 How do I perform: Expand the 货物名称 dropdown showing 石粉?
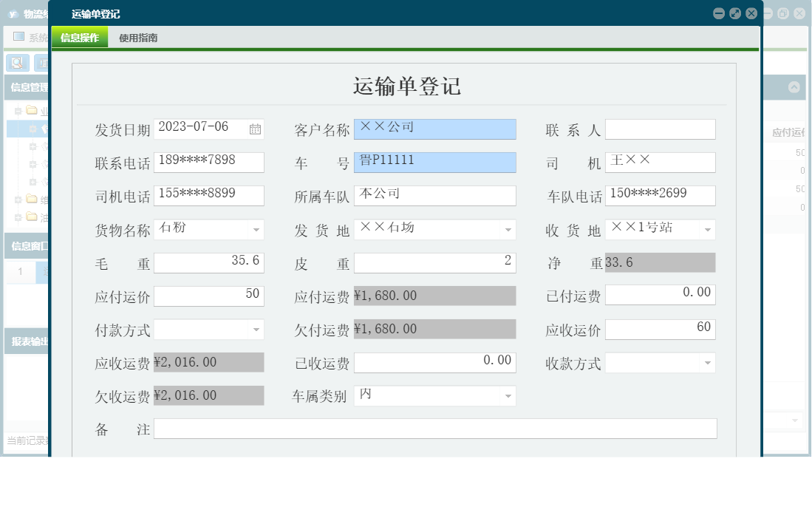tap(255, 230)
